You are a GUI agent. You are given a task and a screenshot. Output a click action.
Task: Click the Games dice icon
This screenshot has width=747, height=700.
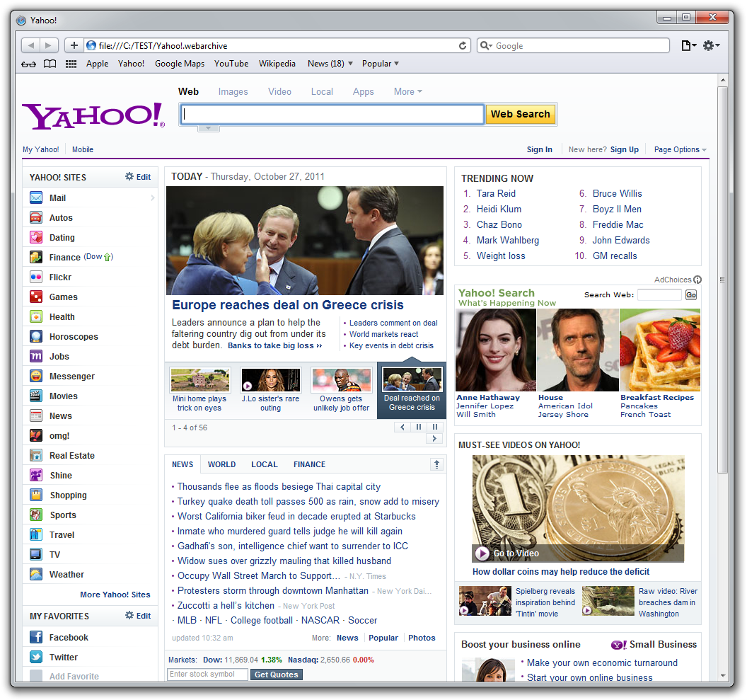pos(36,297)
